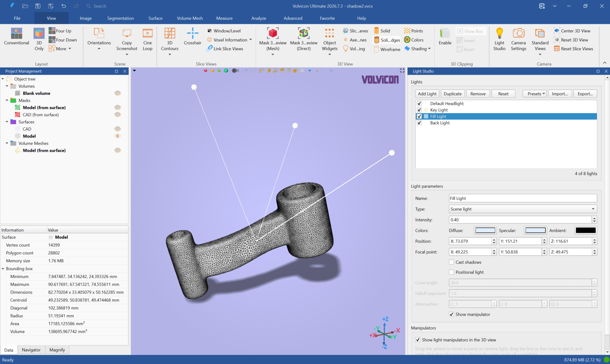Image resolution: width=610 pixels, height=364 pixels.
Task: Uncheck Show light manipulators in the 3D view
Action: pyautogui.click(x=418, y=340)
